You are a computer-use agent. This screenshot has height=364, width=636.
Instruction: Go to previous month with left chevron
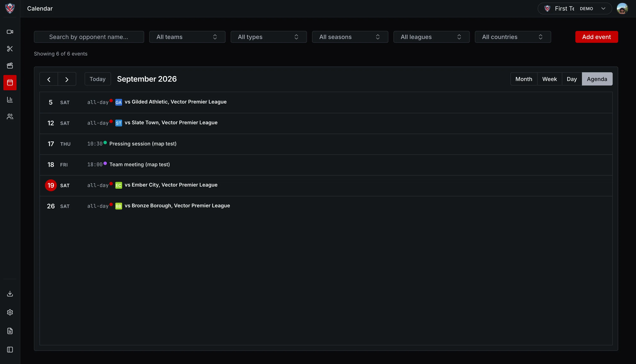pos(49,79)
